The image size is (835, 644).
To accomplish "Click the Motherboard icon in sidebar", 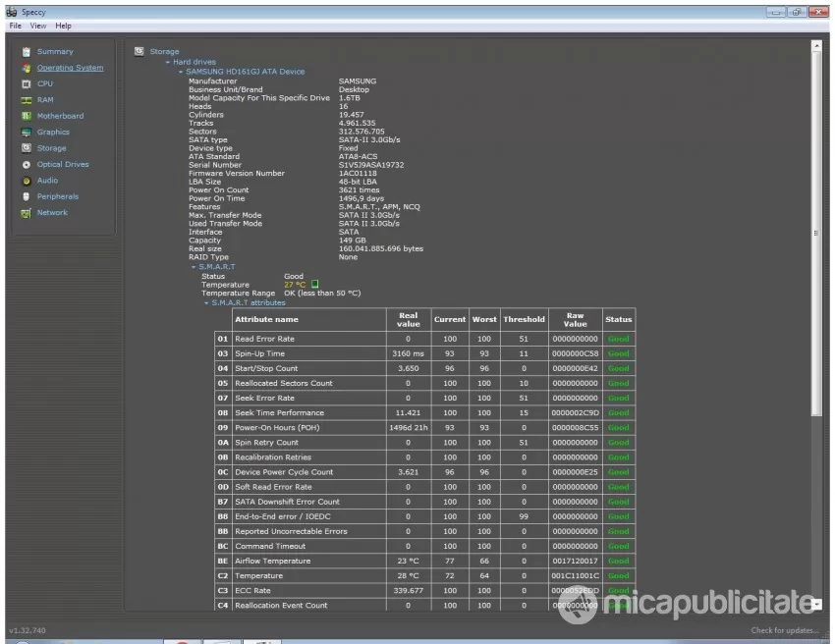I will [x=27, y=116].
